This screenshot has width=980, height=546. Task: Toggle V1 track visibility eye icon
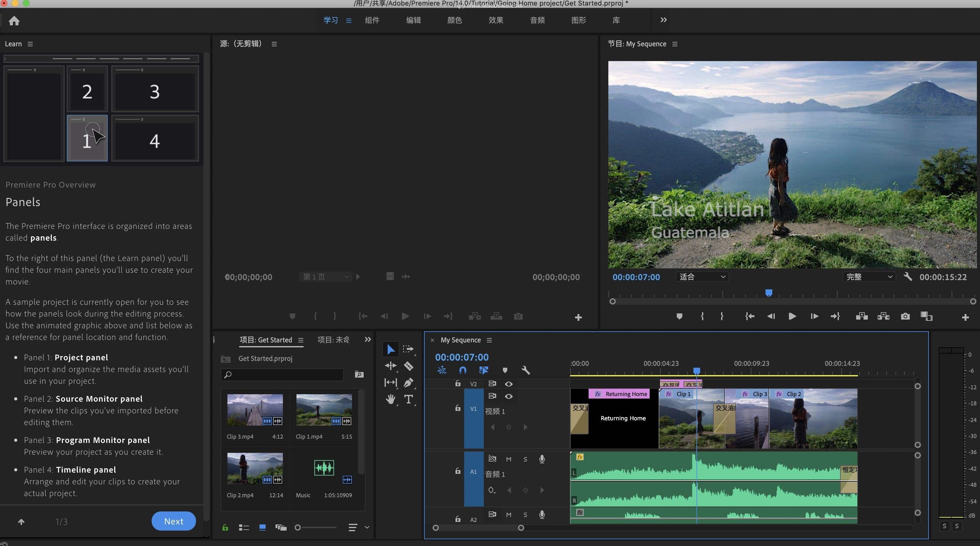[x=510, y=396]
